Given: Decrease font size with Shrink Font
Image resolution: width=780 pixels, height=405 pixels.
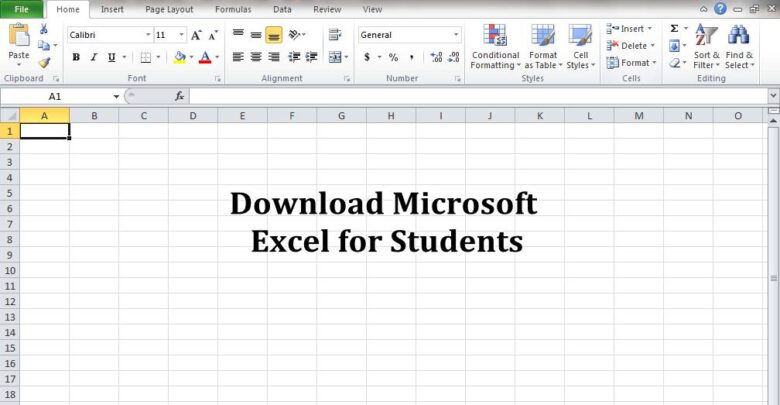Looking at the screenshot, I should point(213,35).
